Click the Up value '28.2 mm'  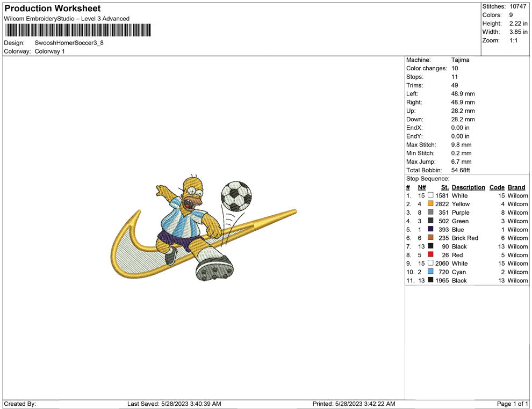pyautogui.click(x=463, y=111)
